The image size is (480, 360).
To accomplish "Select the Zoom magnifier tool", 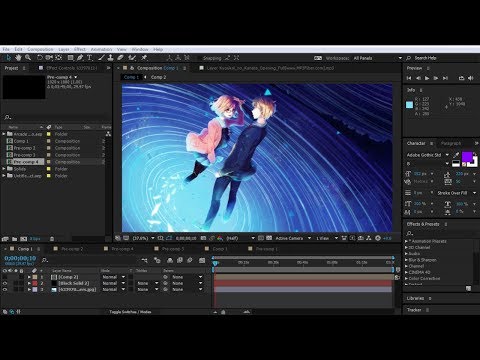I will (x=28, y=58).
